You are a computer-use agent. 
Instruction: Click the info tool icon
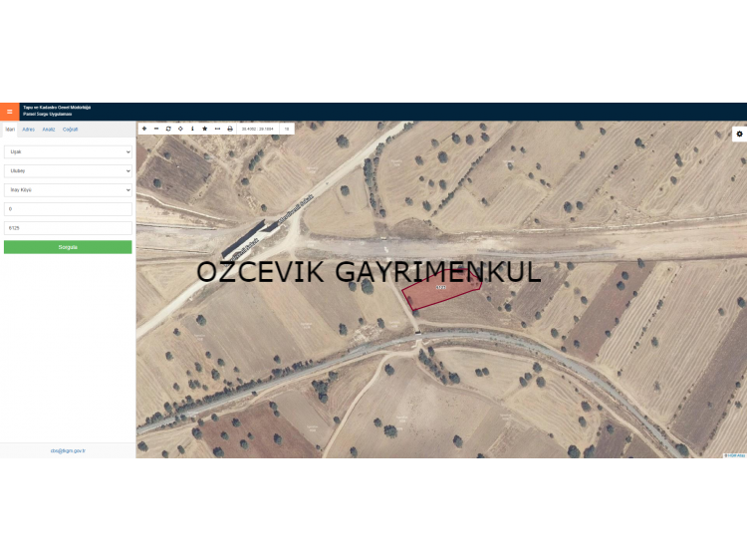pos(192,129)
